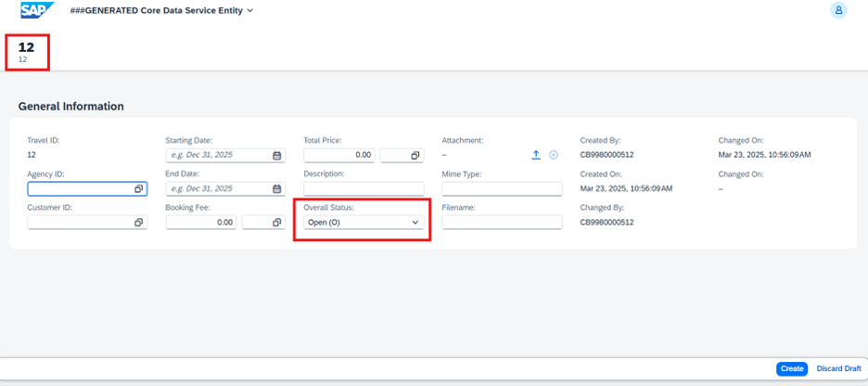The height and width of the screenshot is (386, 868).
Task: Open the Starting Date calendar picker
Action: [277, 156]
